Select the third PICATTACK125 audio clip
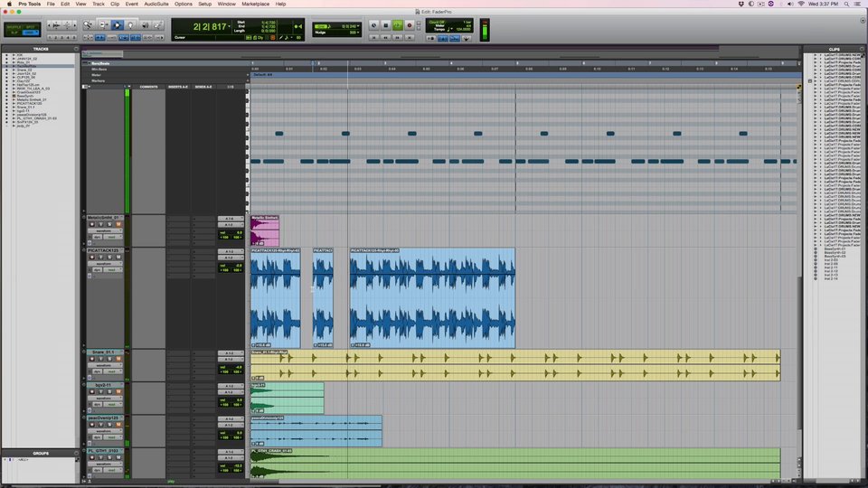 (432, 299)
